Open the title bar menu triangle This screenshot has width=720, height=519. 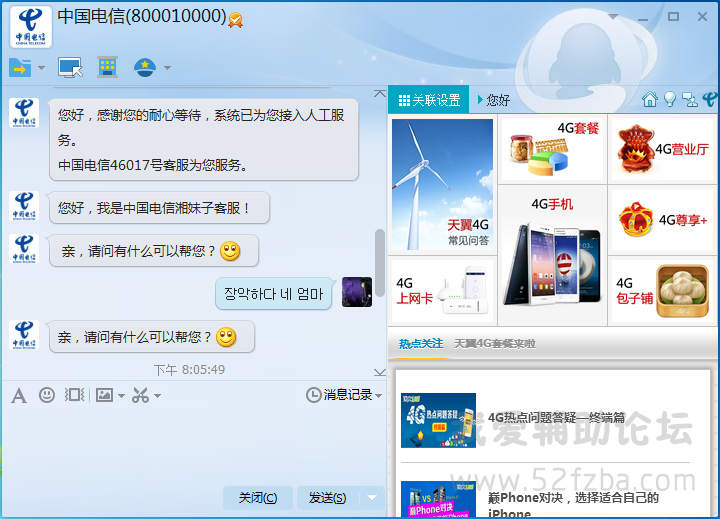point(613,17)
